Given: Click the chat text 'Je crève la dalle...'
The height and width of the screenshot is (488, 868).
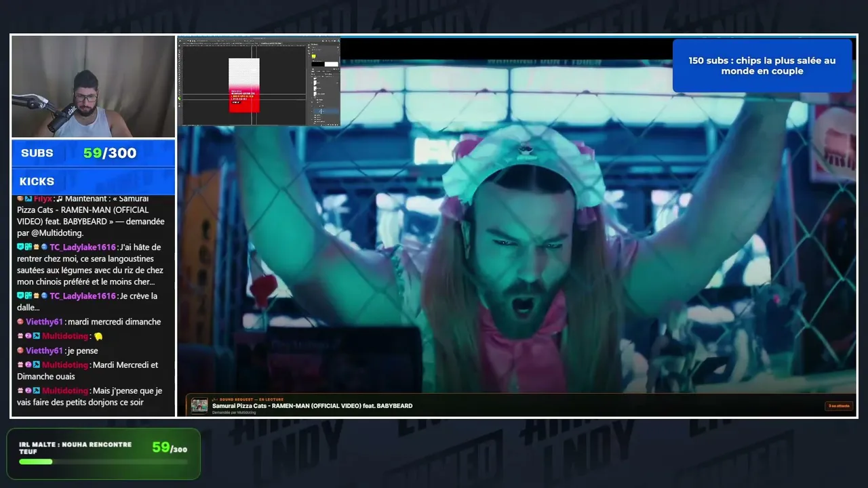Looking at the screenshot, I should (x=87, y=302).
